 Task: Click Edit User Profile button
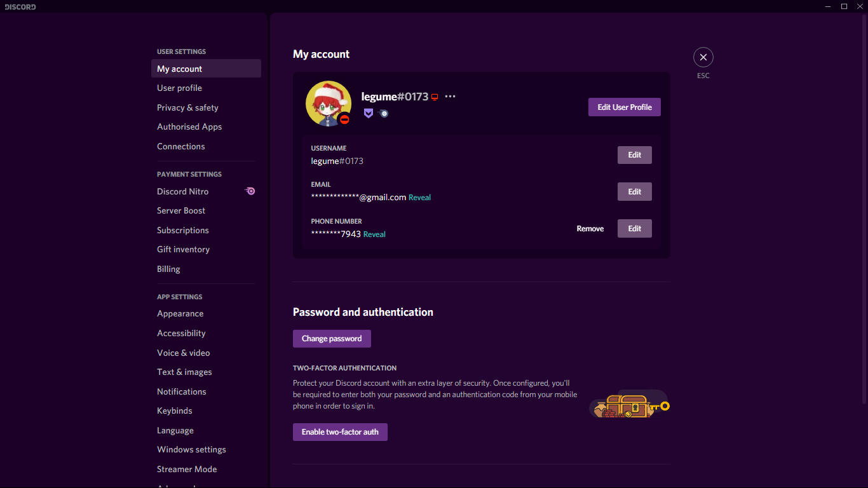tap(624, 107)
